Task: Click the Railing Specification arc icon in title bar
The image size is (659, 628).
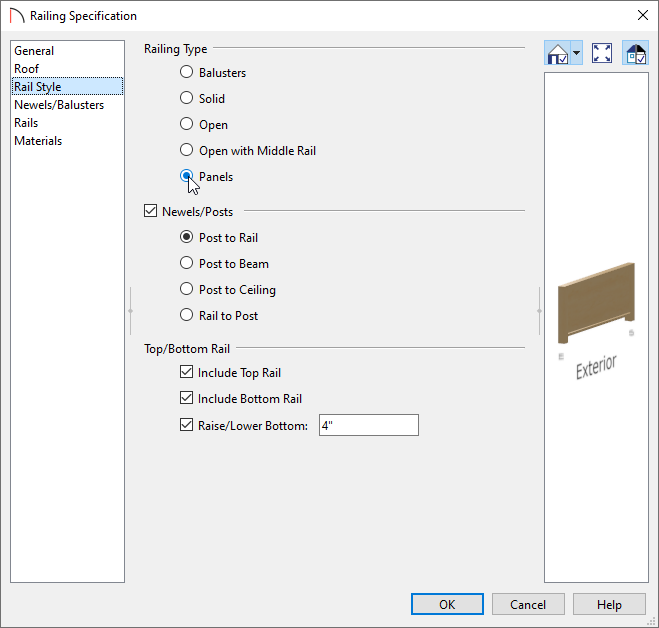Action: 17,16
